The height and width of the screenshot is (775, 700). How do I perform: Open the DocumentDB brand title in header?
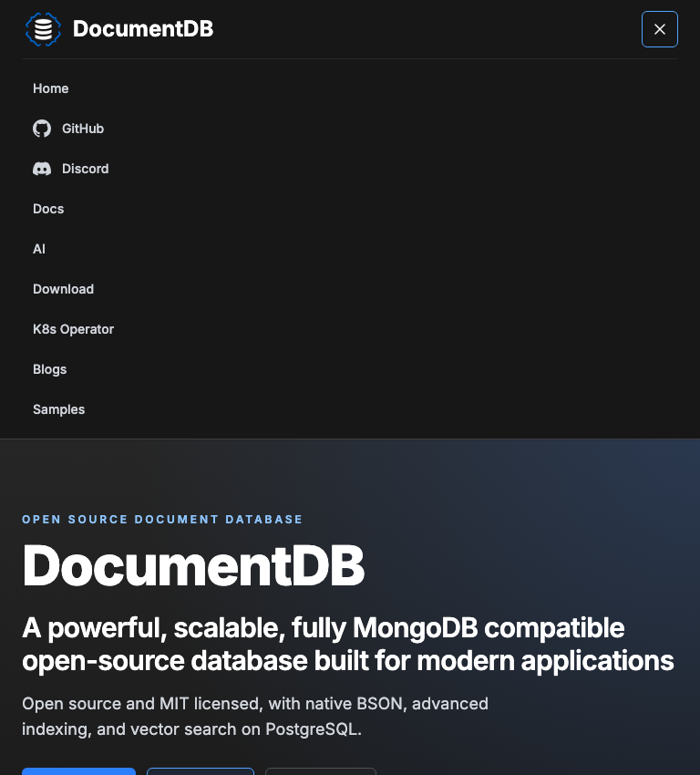pyautogui.click(x=143, y=28)
